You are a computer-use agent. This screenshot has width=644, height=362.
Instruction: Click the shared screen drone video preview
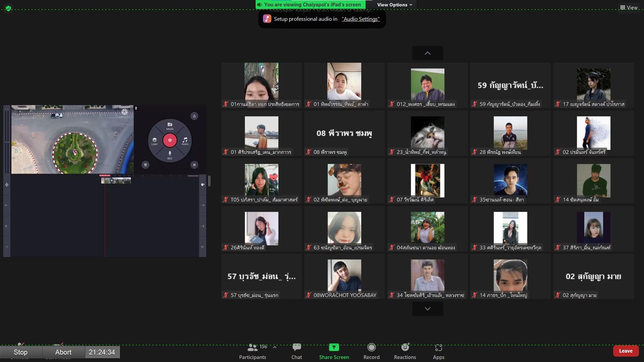coord(72,139)
